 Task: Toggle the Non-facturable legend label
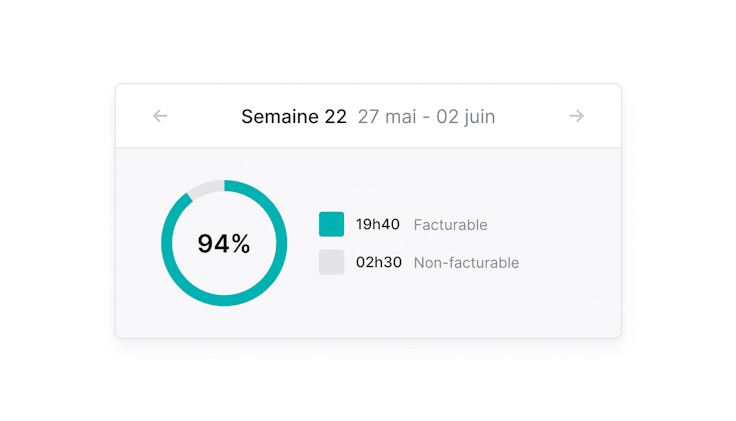point(466,263)
